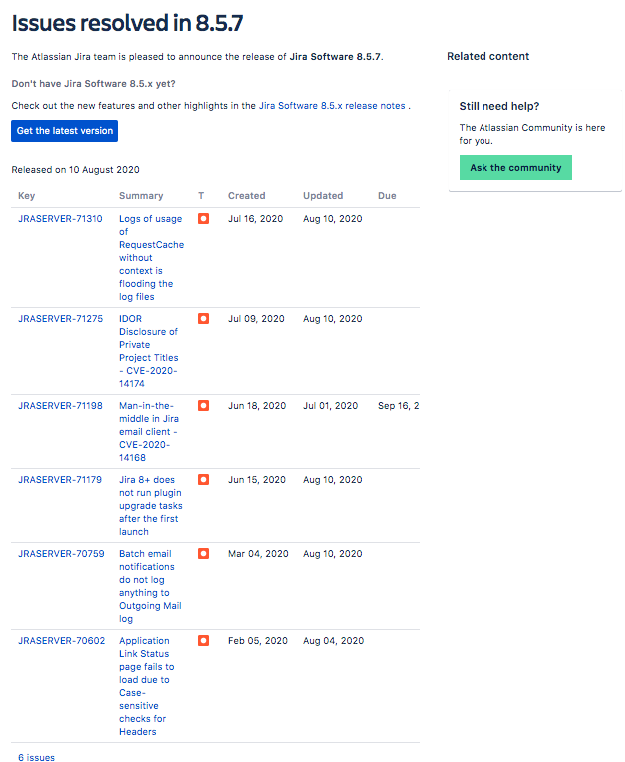Open Man-in-the-middle in Jira email client summary
Image resolution: width=625 pixels, height=762 pixels.
149,432
